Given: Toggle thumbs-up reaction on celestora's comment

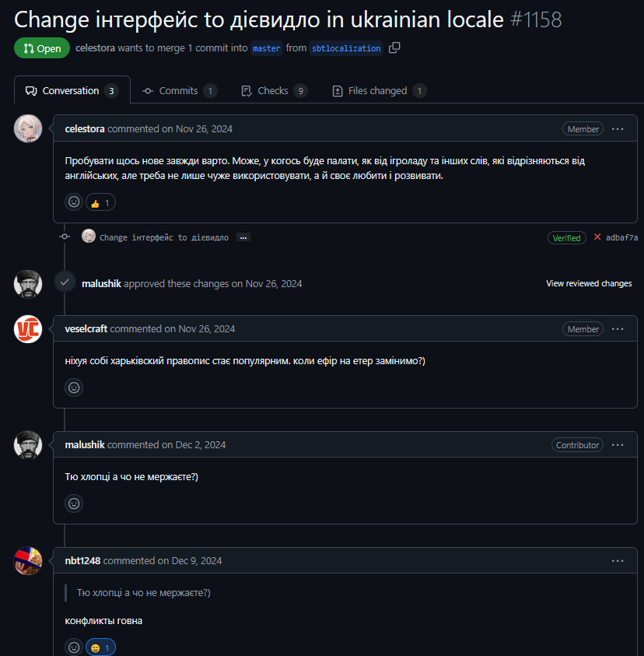Looking at the screenshot, I should (x=100, y=202).
